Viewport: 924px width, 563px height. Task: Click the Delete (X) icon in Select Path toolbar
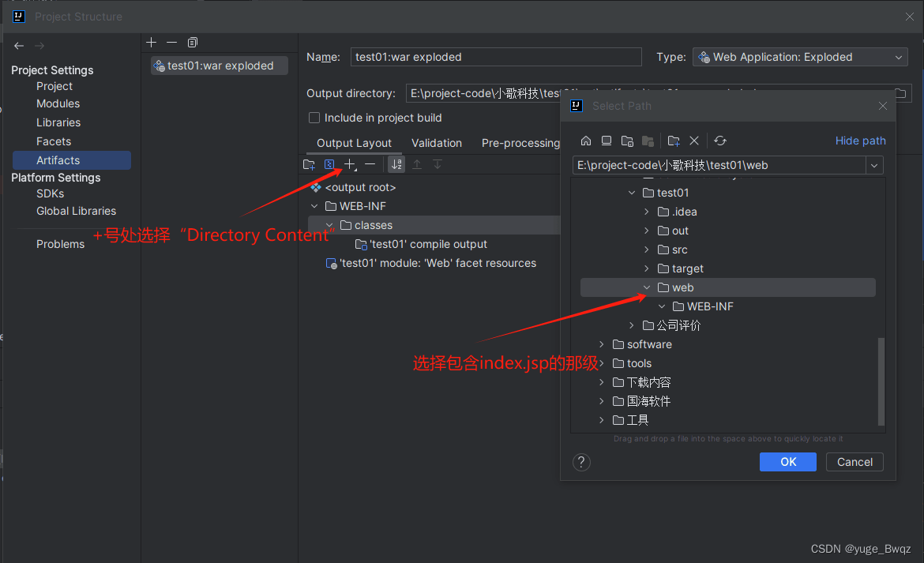point(694,141)
